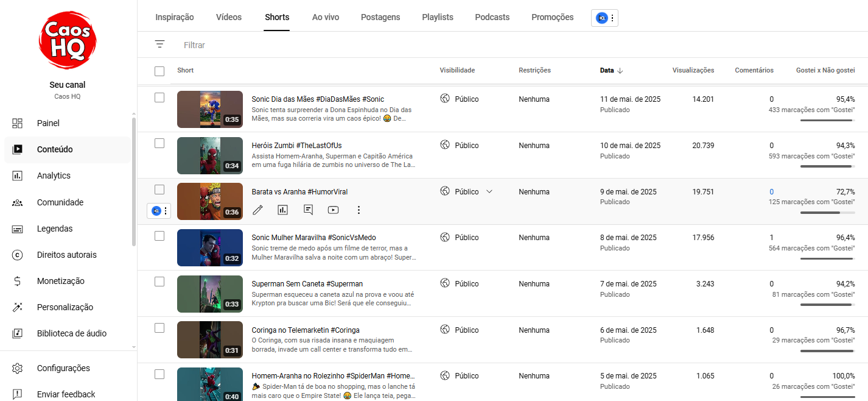Image resolution: width=868 pixels, height=401 pixels.
Task: Edit details pencil icon for Barata vs Aranha
Action: coord(257,210)
